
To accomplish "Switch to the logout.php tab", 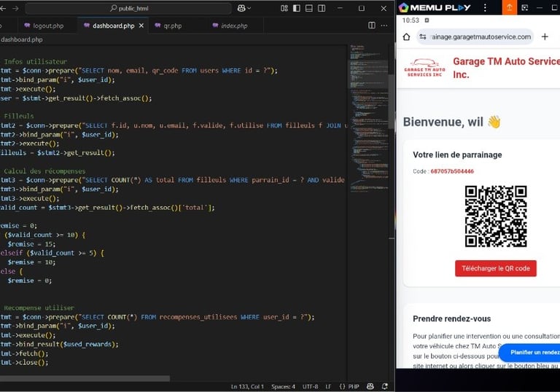I will [44, 26].
